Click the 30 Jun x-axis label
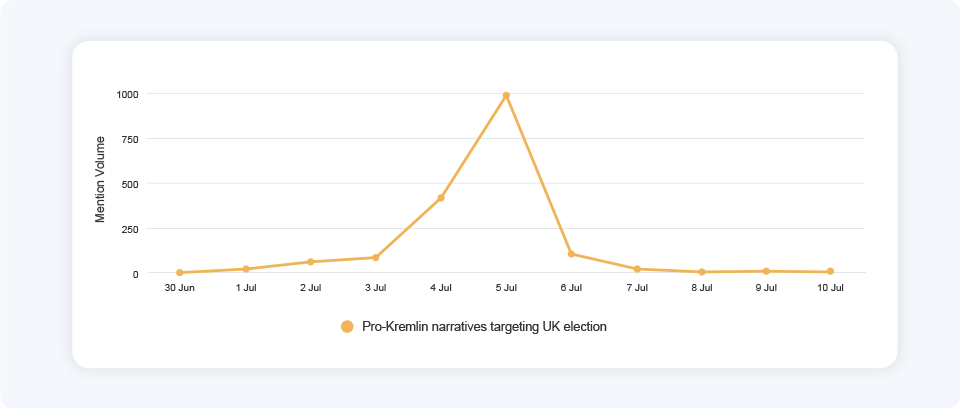961x409 pixels. coord(180,288)
